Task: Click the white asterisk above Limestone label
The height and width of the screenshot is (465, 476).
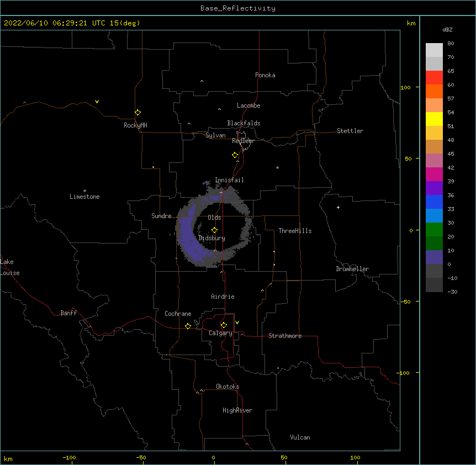Action: pos(84,191)
